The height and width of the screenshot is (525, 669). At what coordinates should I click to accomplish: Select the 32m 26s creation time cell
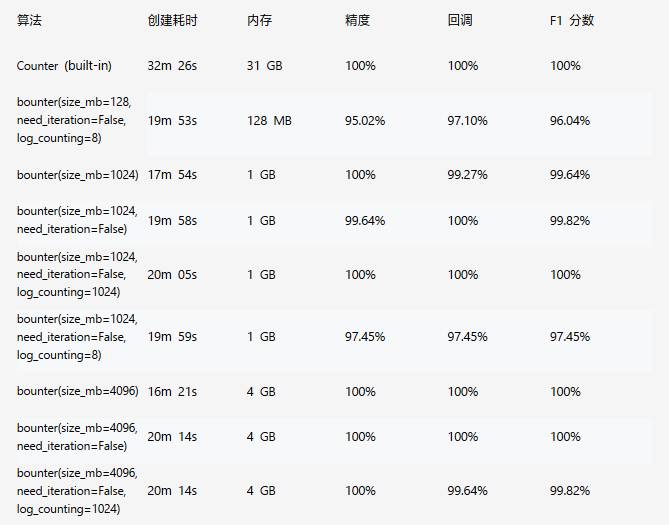click(172, 66)
